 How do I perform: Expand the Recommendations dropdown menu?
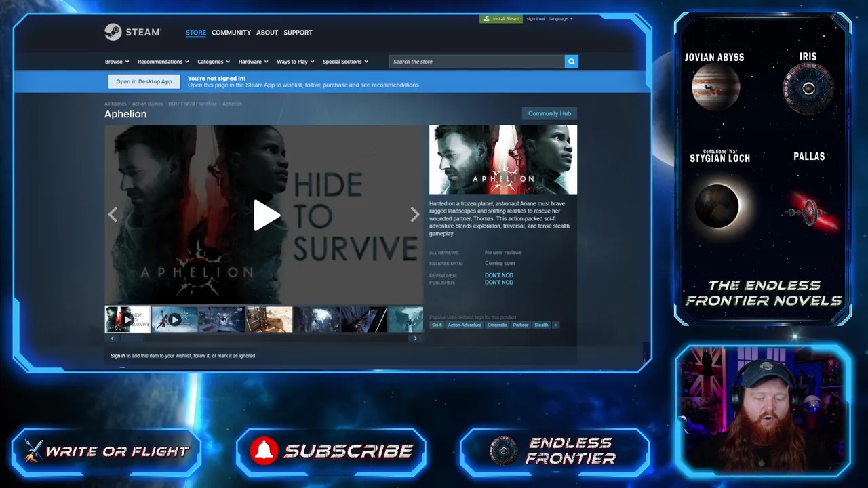[x=163, y=62]
